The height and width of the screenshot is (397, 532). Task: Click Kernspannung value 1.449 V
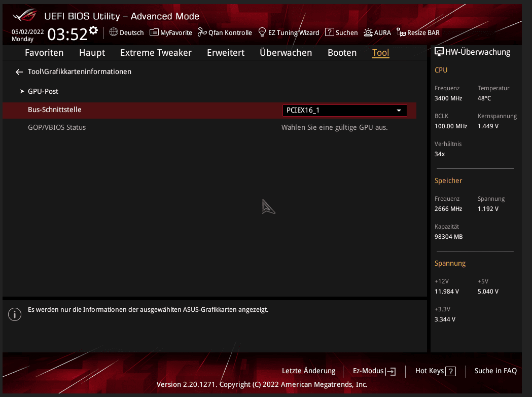488,126
